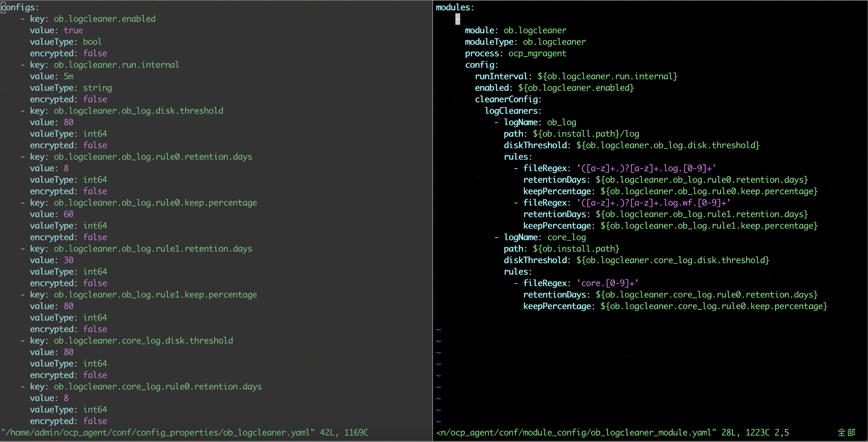This screenshot has height=442, width=868.
Task: Select the key ob.logcleaner.ob_log.disk.threshold text
Action: [139, 111]
